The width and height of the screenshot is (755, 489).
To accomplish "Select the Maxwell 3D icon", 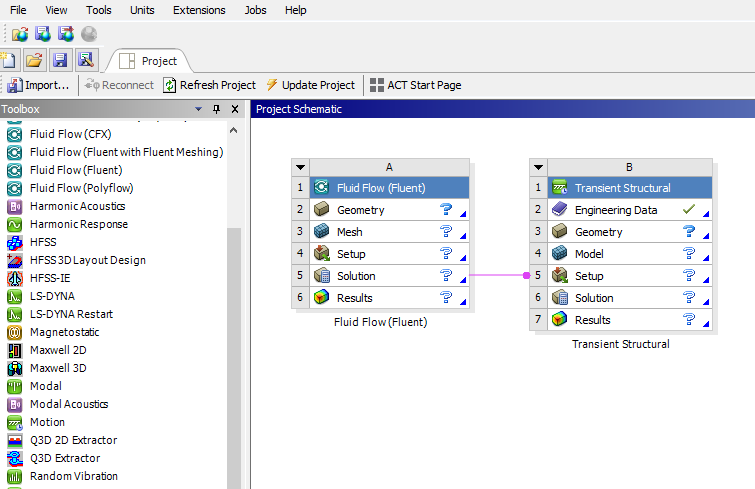I will (x=14, y=368).
